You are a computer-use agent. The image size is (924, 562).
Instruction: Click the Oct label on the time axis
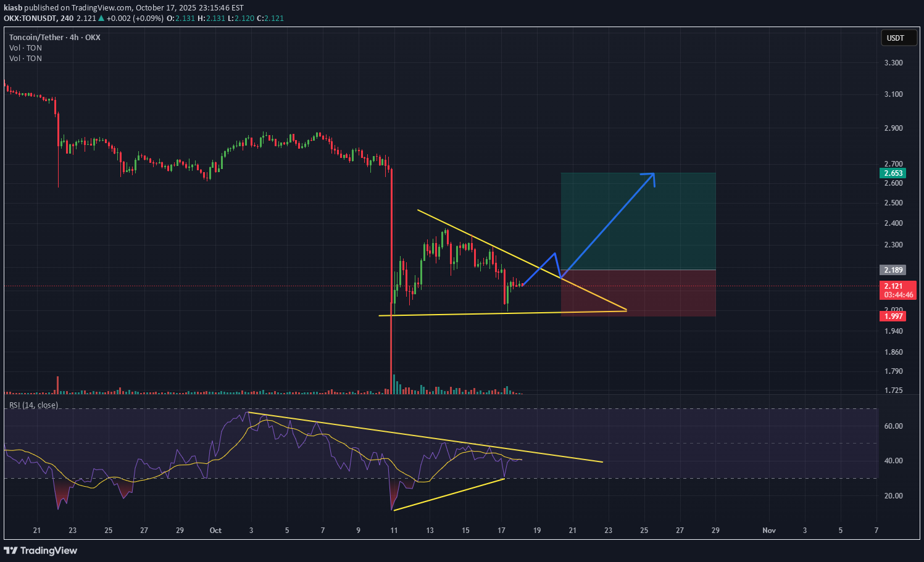(x=215, y=531)
